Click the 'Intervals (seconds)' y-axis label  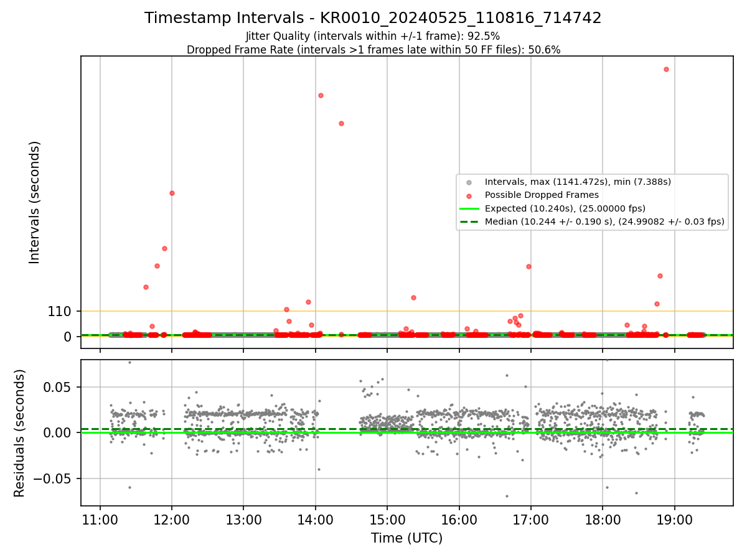(35, 202)
